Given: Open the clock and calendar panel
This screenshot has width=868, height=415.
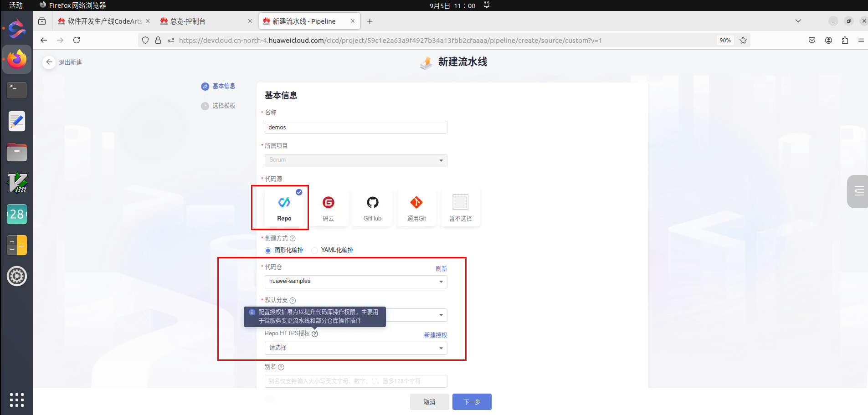Looking at the screenshot, I should pyautogui.click(x=452, y=5).
